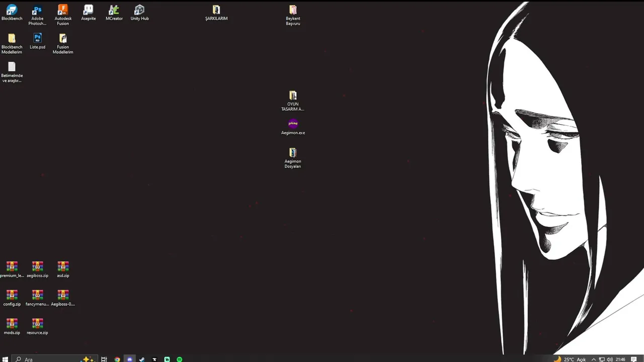Open Google Chrome from the taskbar
This screenshot has height=362, width=644.
click(x=117, y=359)
